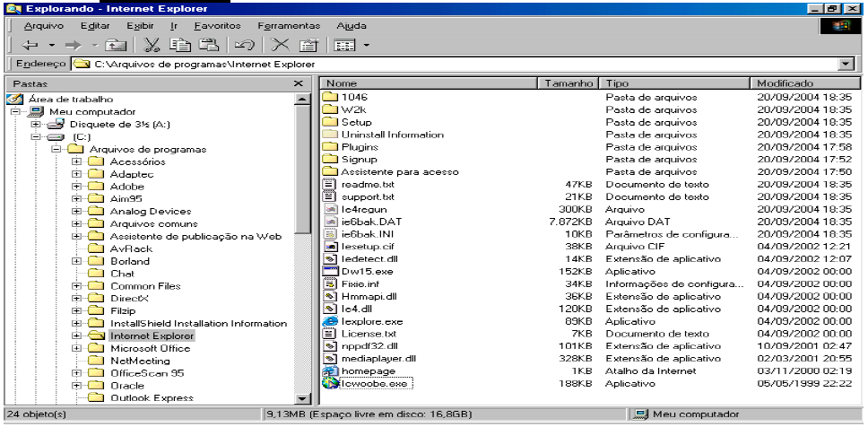Select the homepage Internet shortcut icon
The height and width of the screenshot is (427, 868).
coord(330,371)
